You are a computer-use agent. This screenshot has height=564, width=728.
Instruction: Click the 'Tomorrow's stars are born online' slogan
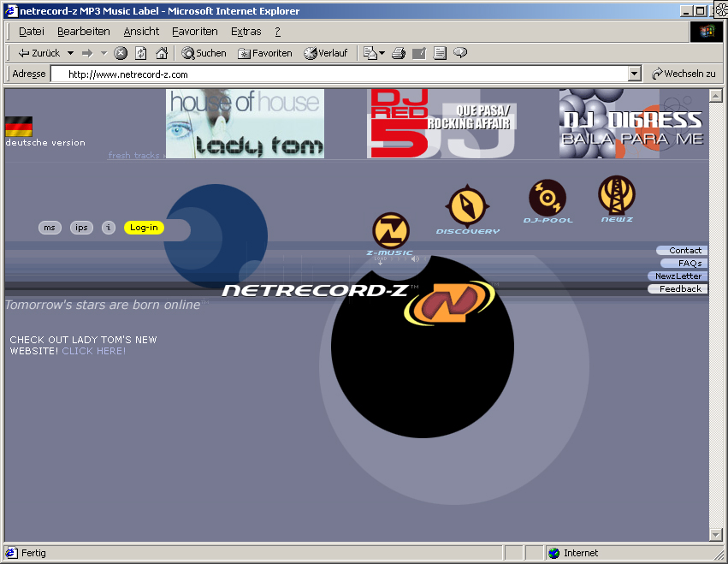click(x=103, y=305)
